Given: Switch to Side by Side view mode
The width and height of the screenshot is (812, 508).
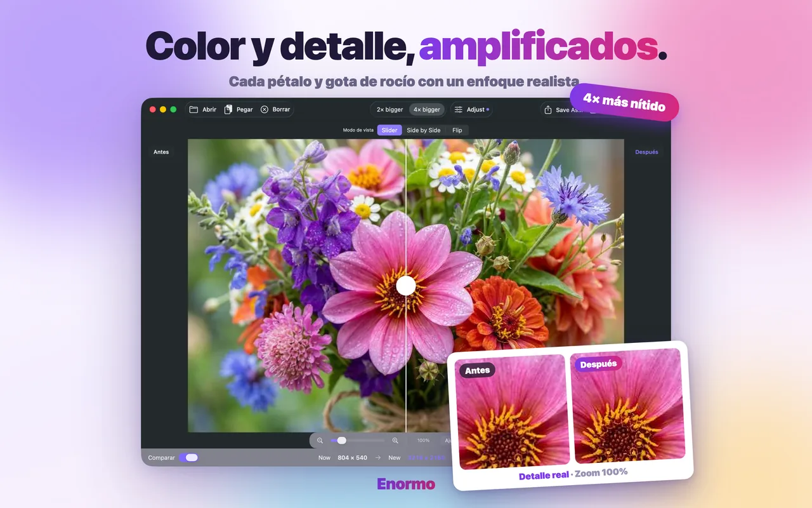Looking at the screenshot, I should pos(423,130).
